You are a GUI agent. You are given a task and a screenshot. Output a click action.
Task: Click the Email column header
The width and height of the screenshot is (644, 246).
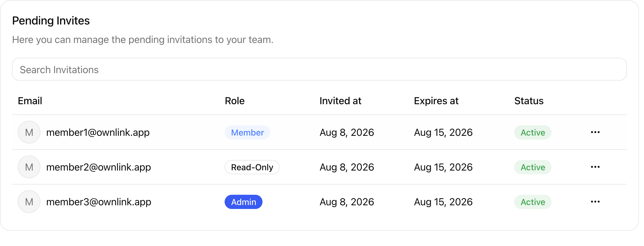point(30,101)
